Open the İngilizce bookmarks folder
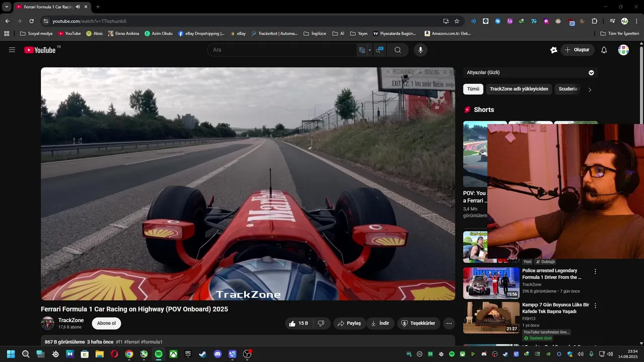Image resolution: width=644 pixels, height=362 pixels. 315,34
